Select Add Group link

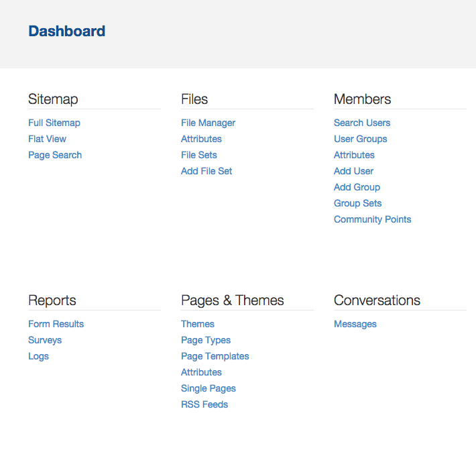click(357, 187)
